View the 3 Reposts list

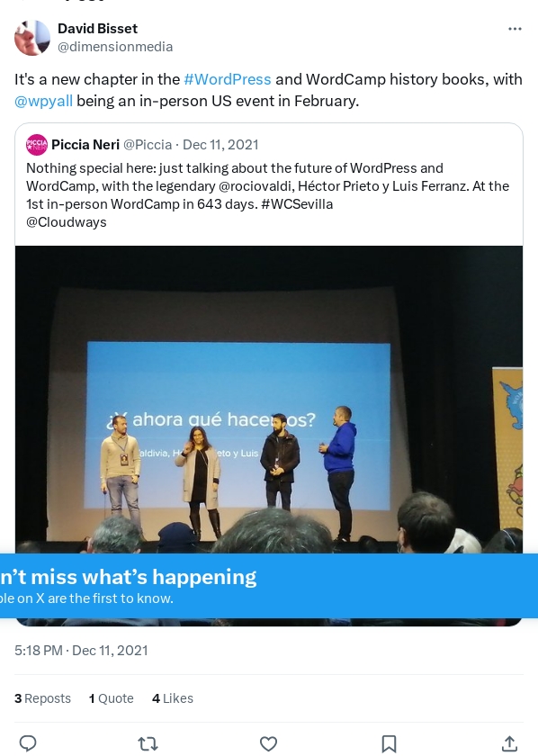click(x=42, y=698)
